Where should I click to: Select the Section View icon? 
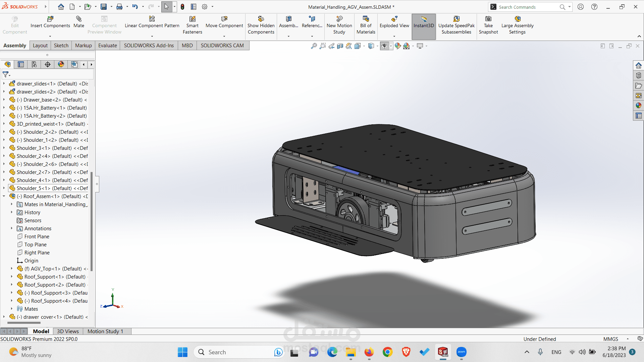point(340,46)
